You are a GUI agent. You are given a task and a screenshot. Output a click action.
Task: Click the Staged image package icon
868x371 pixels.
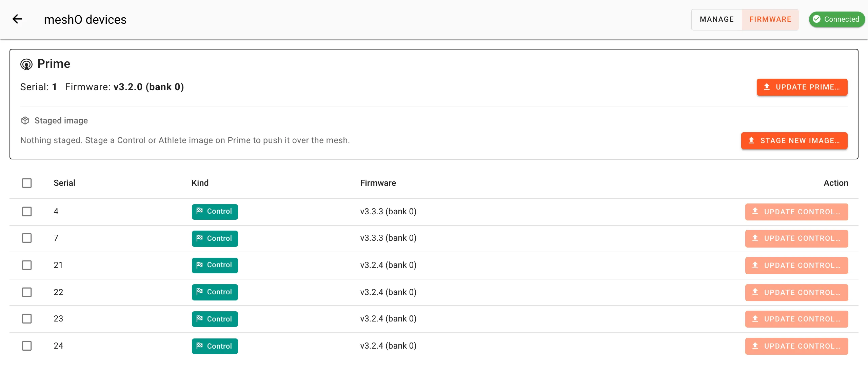pos(25,120)
